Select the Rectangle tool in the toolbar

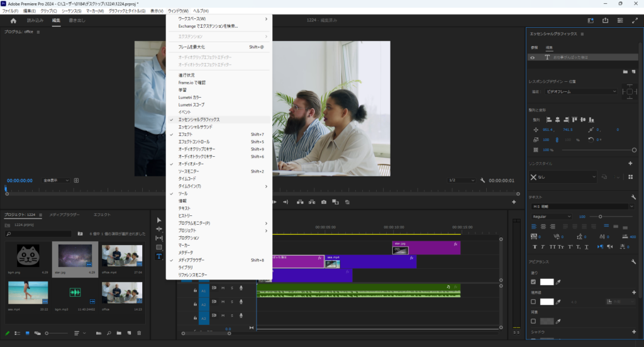tap(159, 247)
